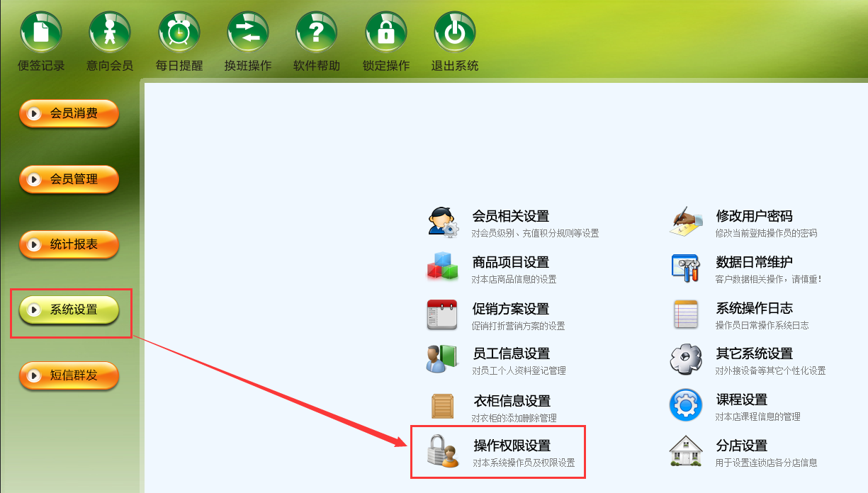Screen dimensions: 868x493
Task: Open 会员相关设置 member icon
Action: [x=444, y=222]
